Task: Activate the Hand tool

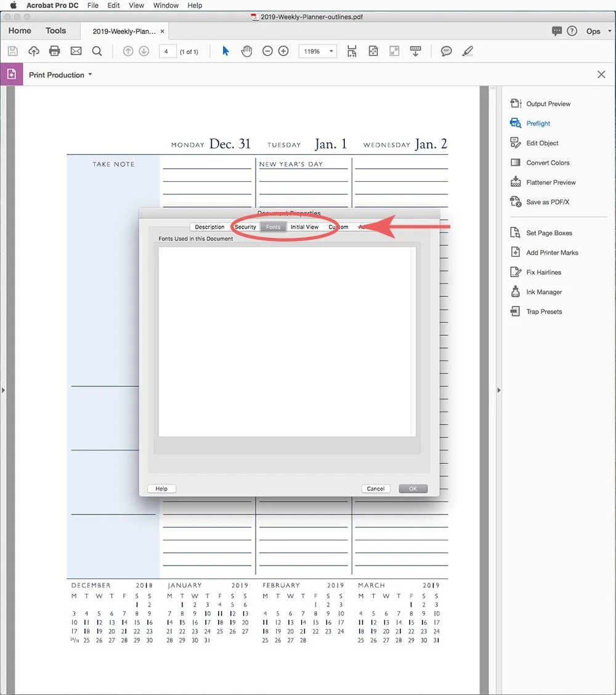Action: (x=246, y=51)
